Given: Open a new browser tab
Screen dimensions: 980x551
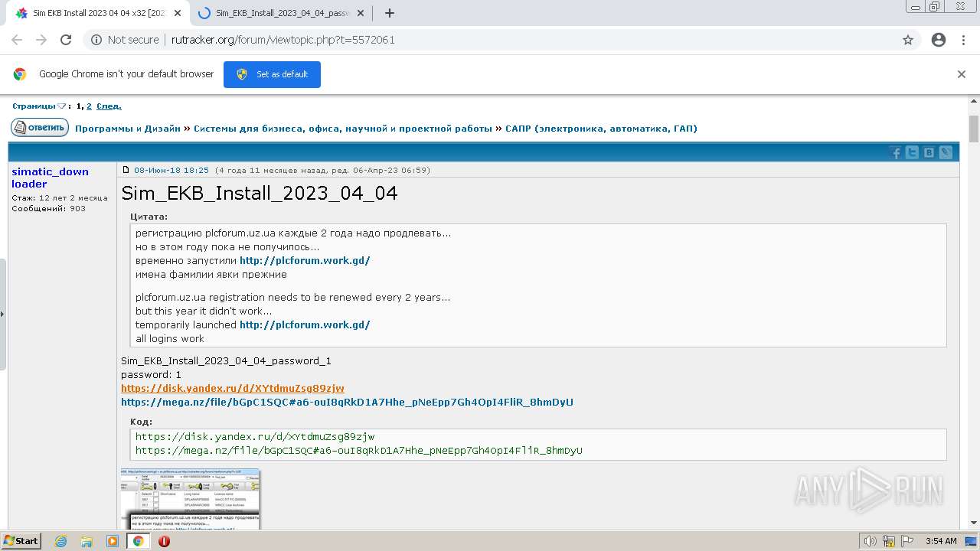Looking at the screenshot, I should click(390, 13).
